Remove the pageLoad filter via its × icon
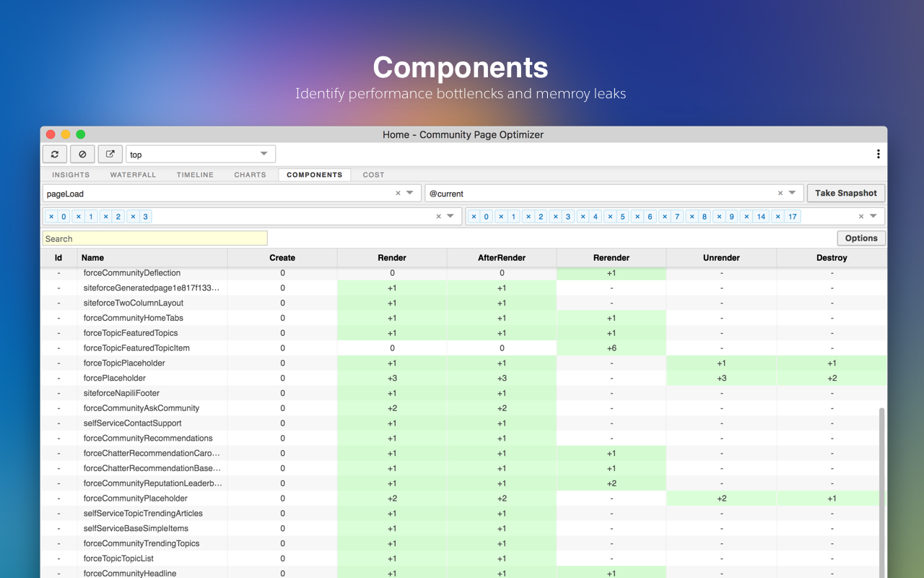This screenshot has height=578, width=924. point(398,193)
